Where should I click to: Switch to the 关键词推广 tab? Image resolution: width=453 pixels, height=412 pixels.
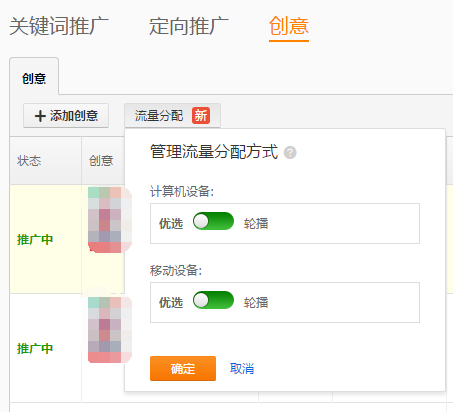[x=59, y=26]
